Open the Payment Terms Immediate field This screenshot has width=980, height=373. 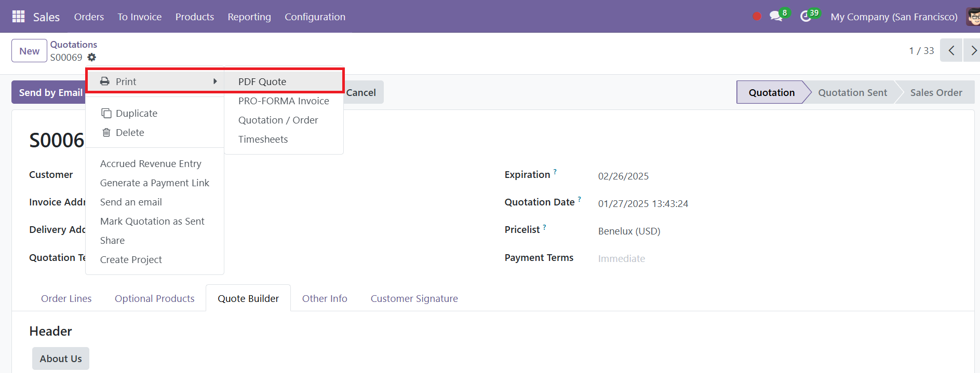click(621, 258)
